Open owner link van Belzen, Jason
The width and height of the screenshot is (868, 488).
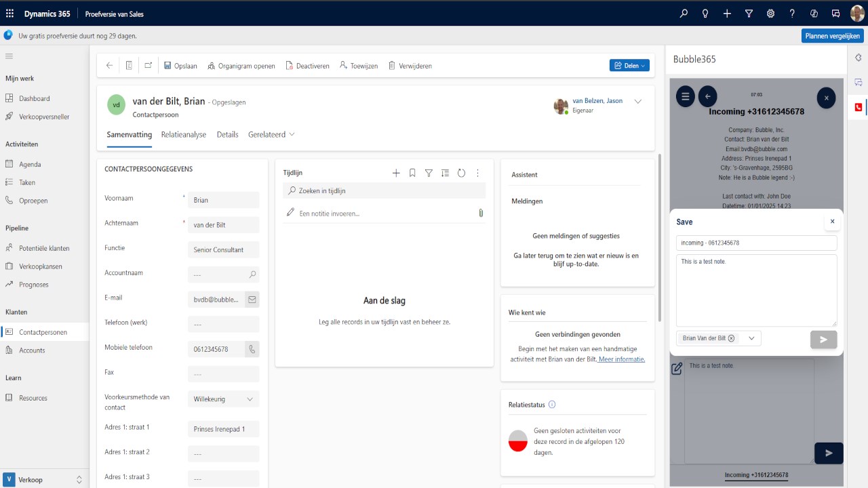597,101
